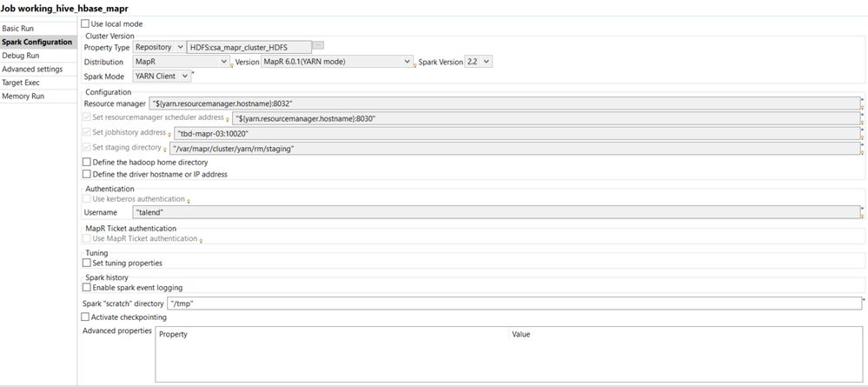Open the Advanced settings tab
This screenshot has width=868, height=387.
pyautogui.click(x=38, y=69)
